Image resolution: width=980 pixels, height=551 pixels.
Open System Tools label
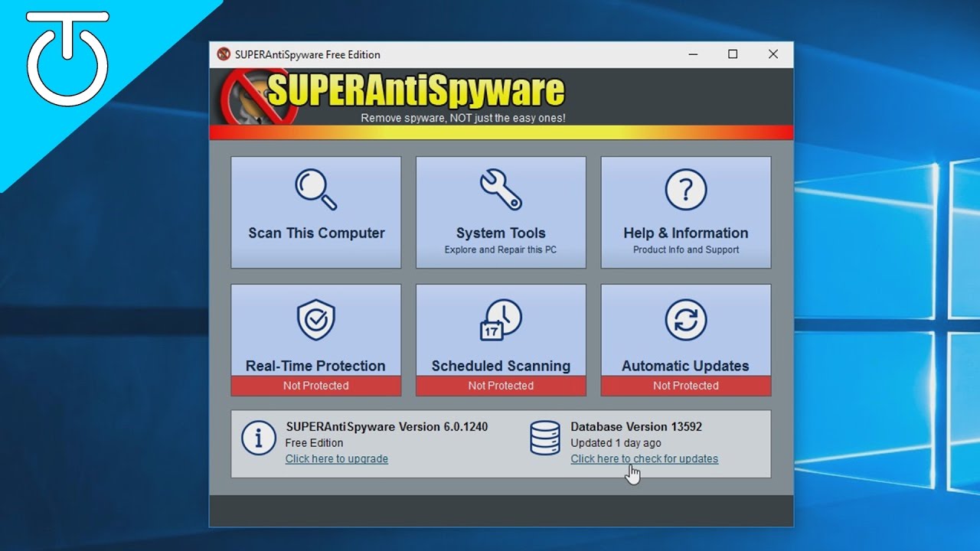501,233
